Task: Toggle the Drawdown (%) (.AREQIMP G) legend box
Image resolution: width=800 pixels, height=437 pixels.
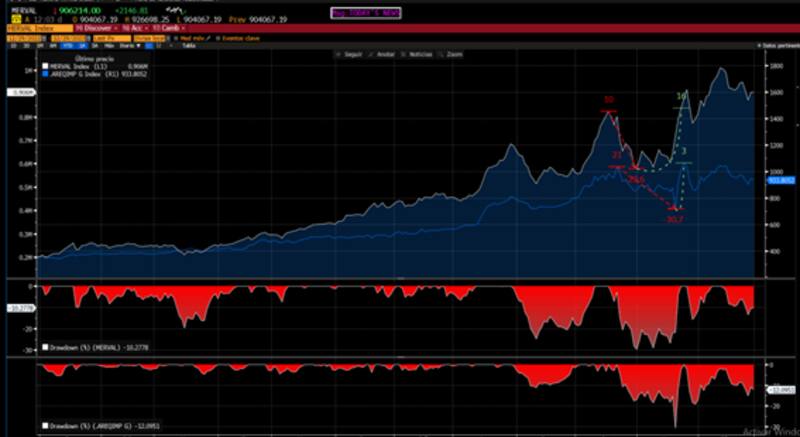Action: point(44,426)
